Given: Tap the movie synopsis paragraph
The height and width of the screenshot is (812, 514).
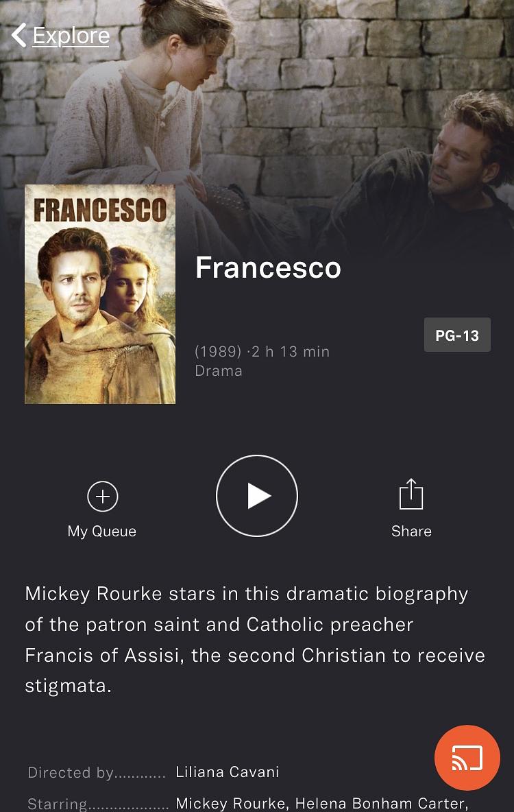Looking at the screenshot, I should [255, 640].
